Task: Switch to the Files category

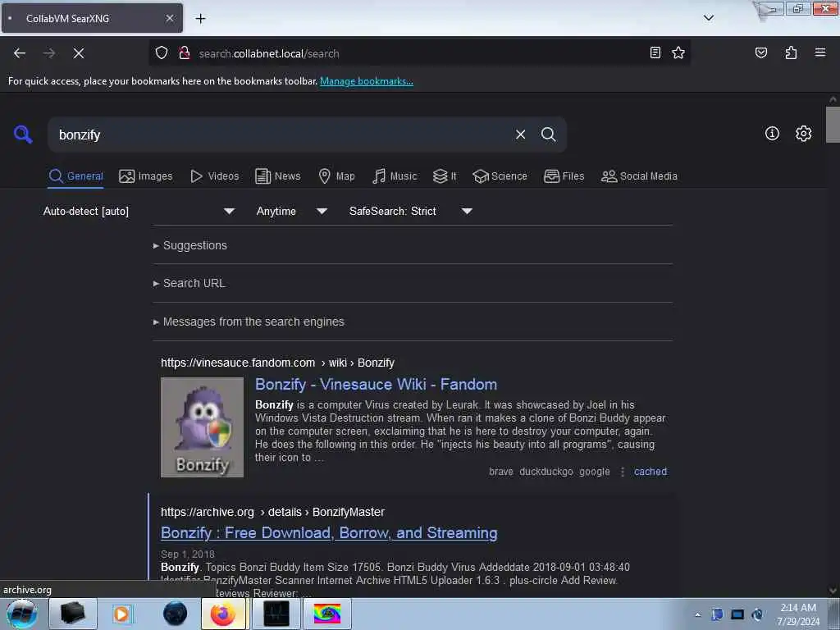Action: (564, 176)
